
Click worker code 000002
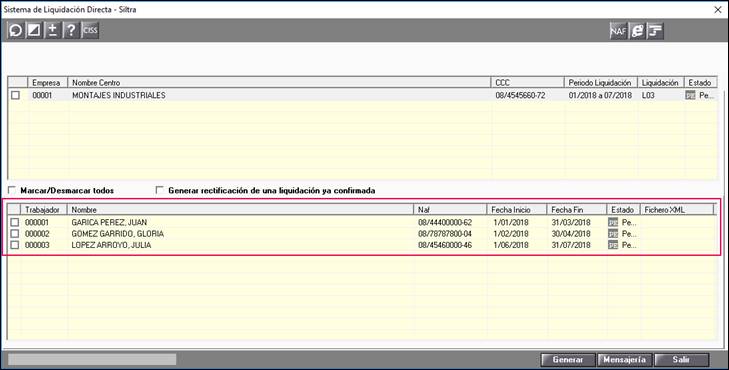tap(37, 233)
